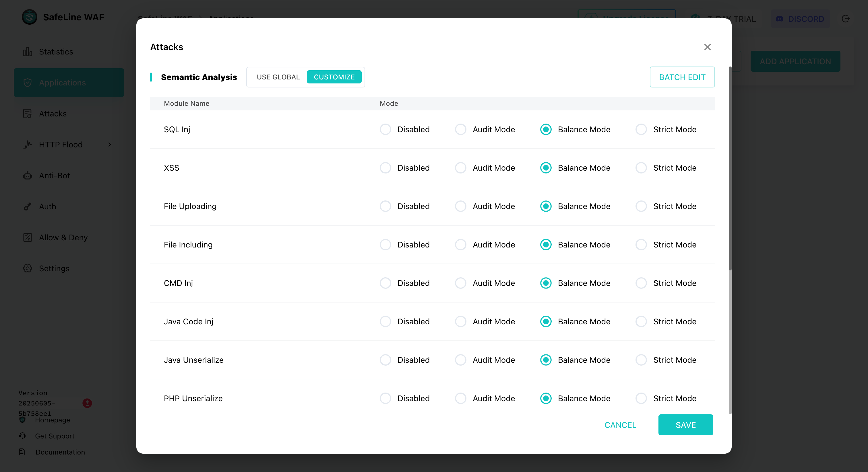This screenshot has width=868, height=472.
Task: Set File Uploading to Disabled
Action: click(385, 206)
